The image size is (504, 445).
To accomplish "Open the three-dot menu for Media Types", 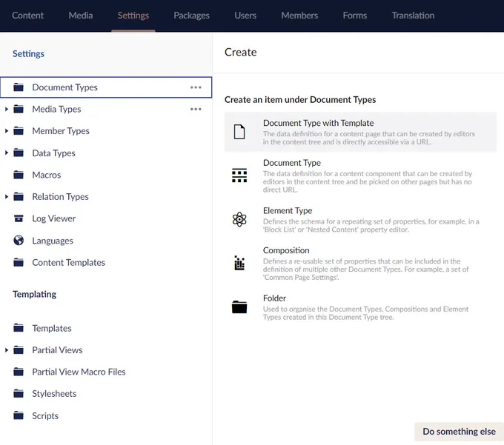I will point(196,109).
